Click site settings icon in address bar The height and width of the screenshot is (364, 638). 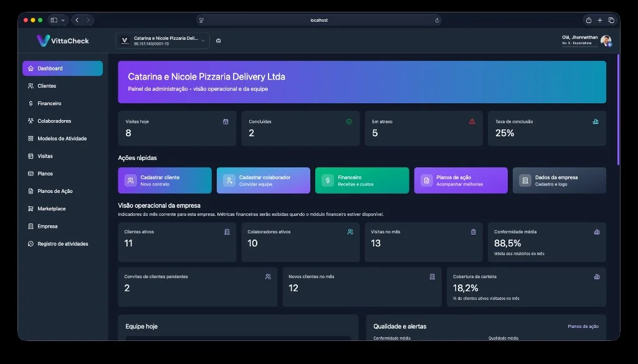201,21
